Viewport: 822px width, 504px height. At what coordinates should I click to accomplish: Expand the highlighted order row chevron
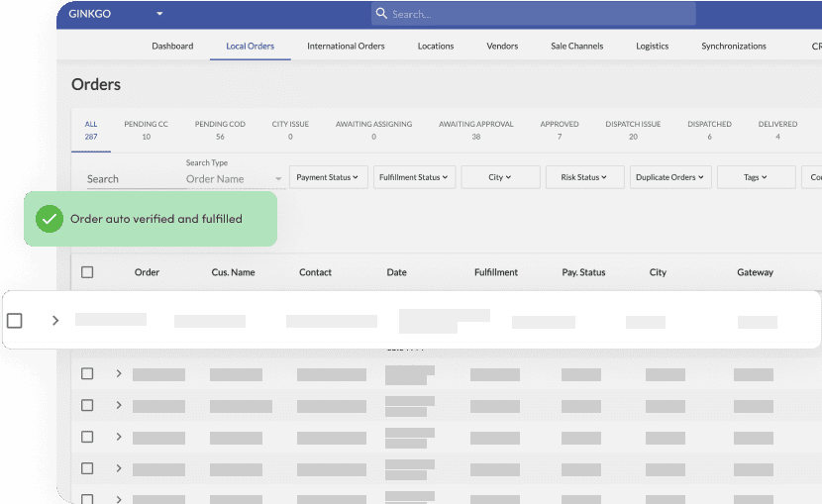pyautogui.click(x=55, y=321)
